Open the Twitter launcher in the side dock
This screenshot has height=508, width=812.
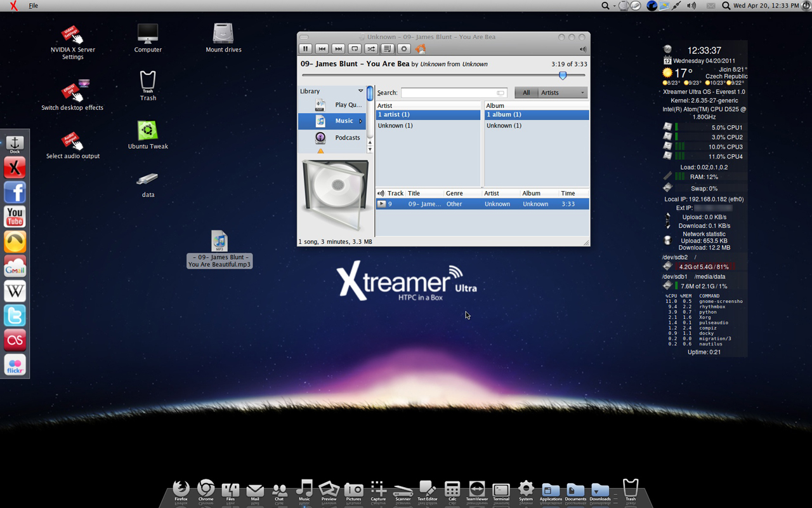click(15, 316)
